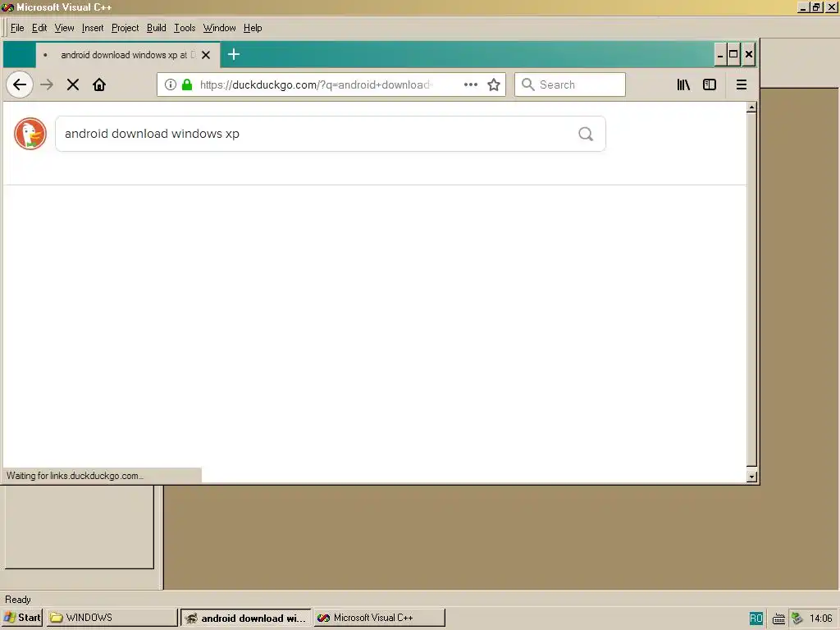Open page actions three-dot menu

(x=470, y=84)
